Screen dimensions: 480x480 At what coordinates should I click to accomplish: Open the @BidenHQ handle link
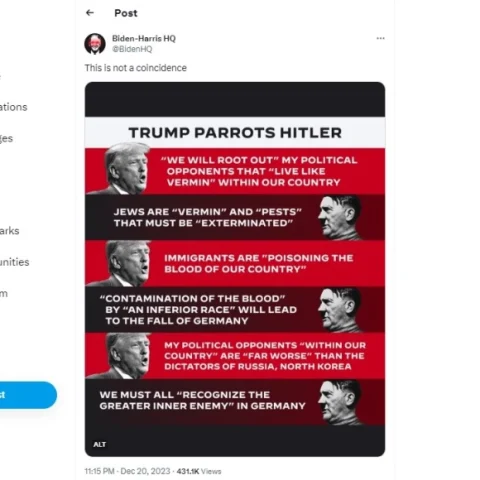pos(132,49)
